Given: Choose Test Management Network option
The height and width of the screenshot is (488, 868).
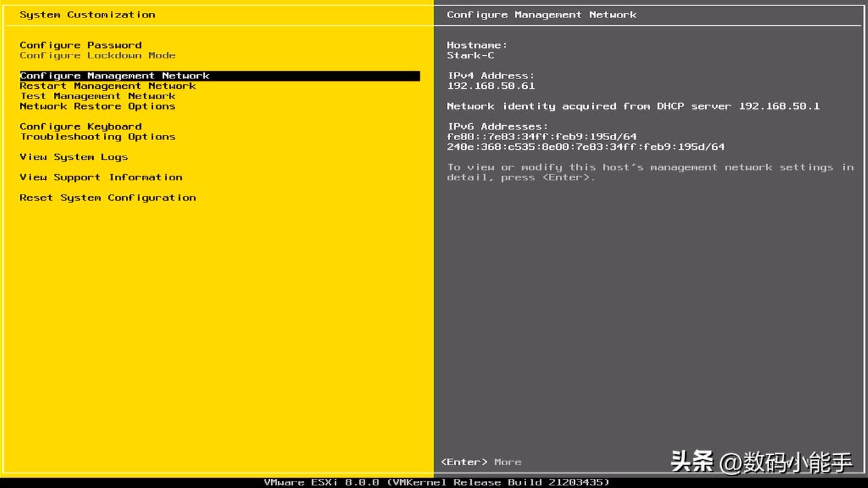Looking at the screenshot, I should (x=97, y=96).
